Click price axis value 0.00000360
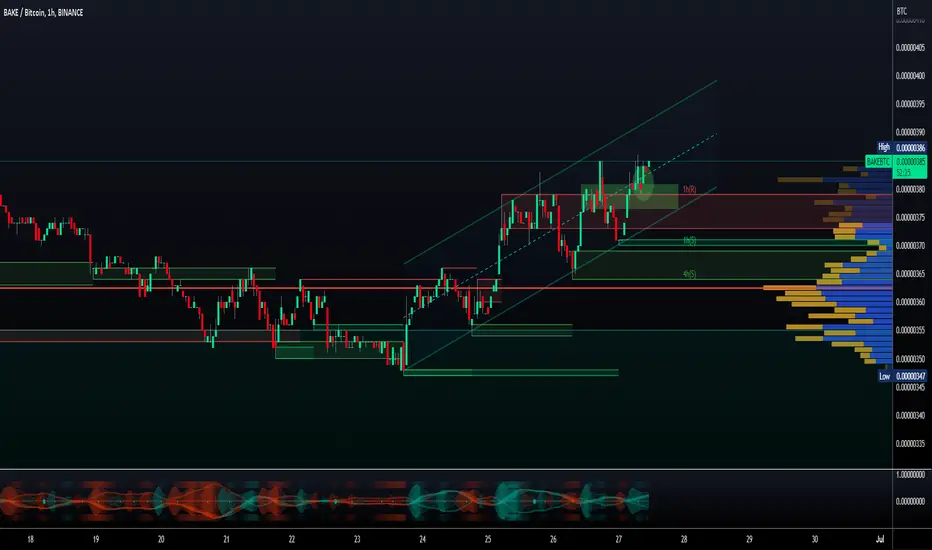 tap(910, 302)
